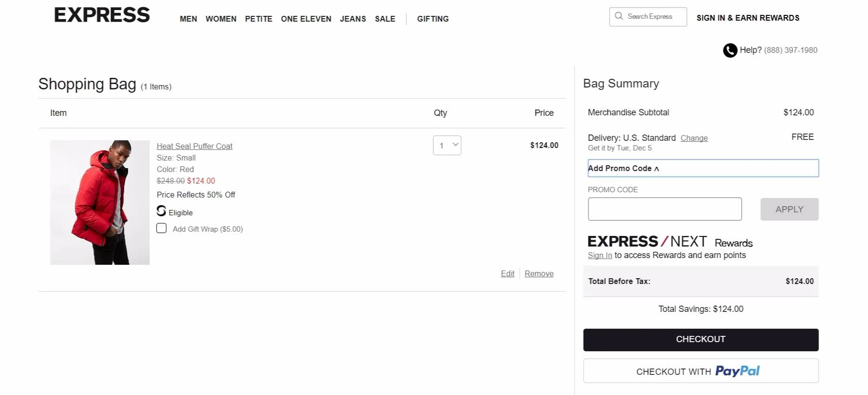The height and width of the screenshot is (395, 868).
Task: Open the MEN menu
Action: [x=188, y=19]
